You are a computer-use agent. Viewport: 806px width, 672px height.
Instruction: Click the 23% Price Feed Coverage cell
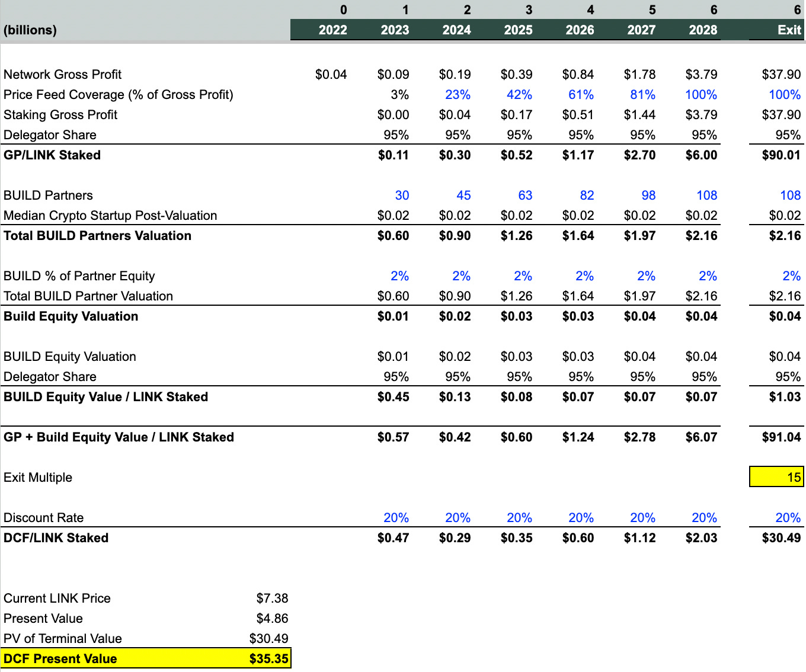click(458, 94)
